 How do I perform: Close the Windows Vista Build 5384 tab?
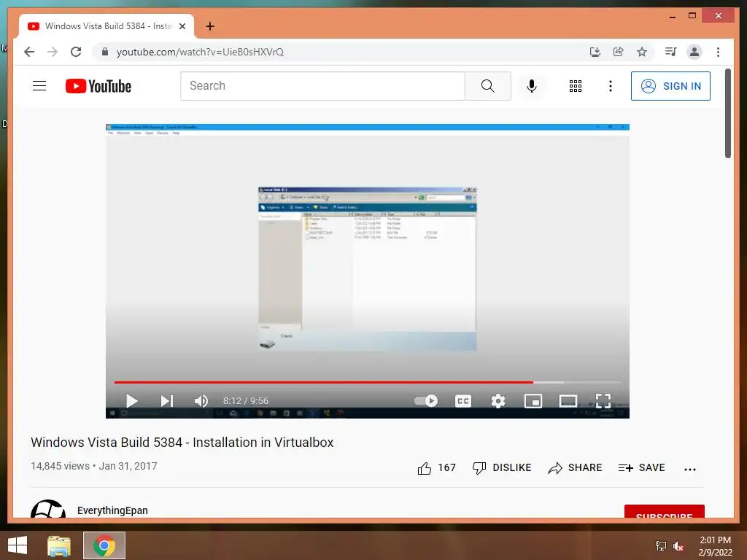click(x=182, y=26)
